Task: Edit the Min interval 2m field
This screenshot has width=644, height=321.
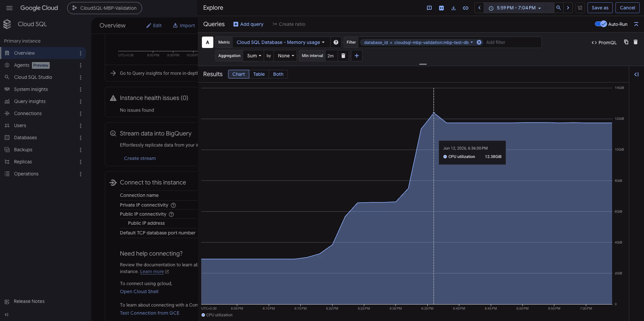Action: 331,56
